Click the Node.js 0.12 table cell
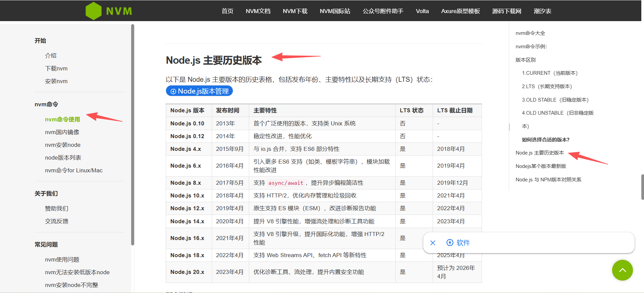 [x=189, y=136]
